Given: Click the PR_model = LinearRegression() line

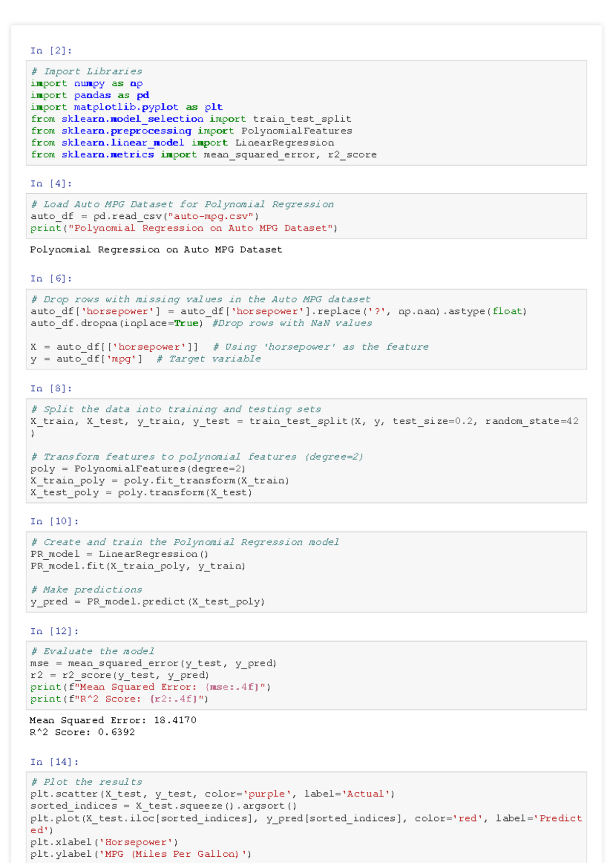Looking at the screenshot, I should click(119, 554).
